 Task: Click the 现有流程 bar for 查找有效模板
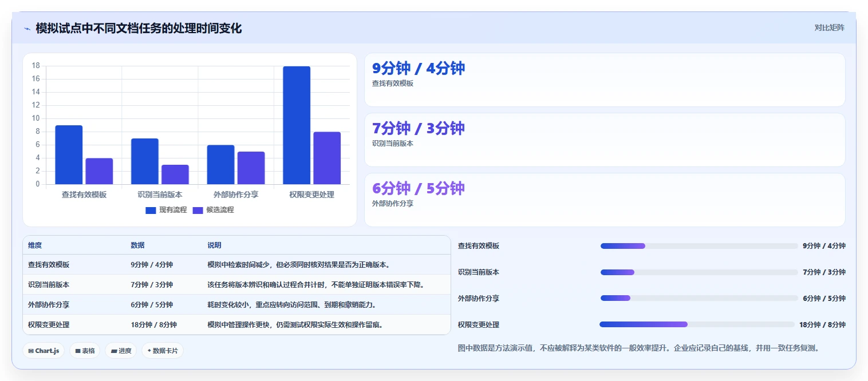(x=69, y=154)
